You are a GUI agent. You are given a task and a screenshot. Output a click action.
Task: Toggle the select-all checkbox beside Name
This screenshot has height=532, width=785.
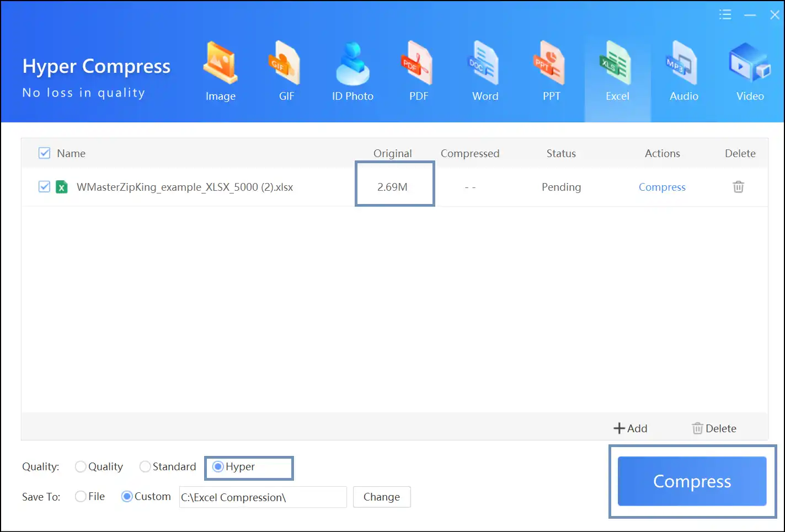[45, 153]
